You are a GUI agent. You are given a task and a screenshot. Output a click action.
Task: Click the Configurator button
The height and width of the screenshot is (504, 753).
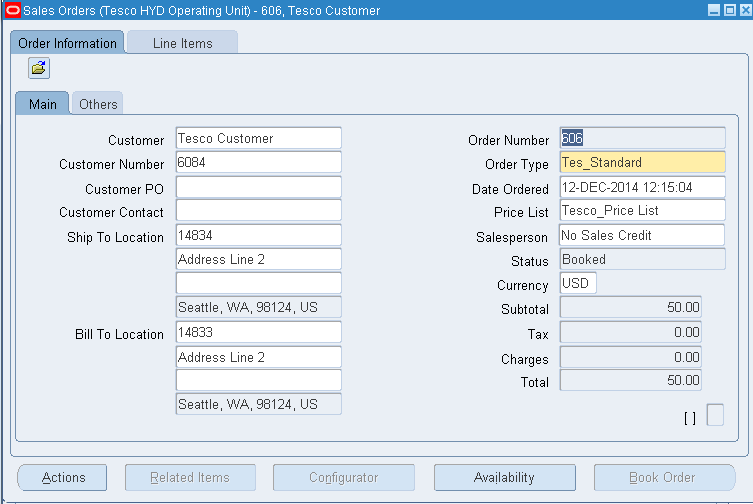click(x=344, y=478)
